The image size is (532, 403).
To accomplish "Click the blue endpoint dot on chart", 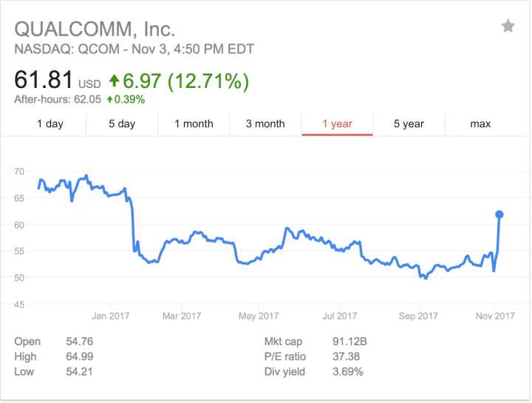I will [499, 214].
